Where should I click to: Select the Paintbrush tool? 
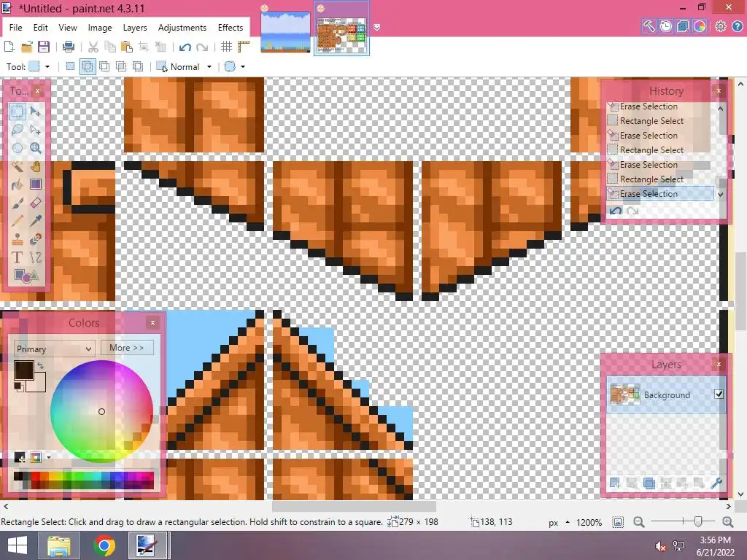point(18,203)
